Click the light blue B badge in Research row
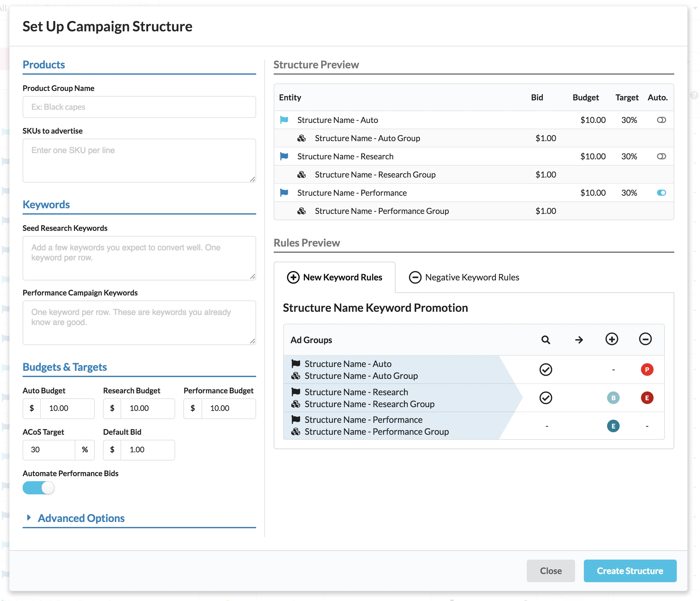This screenshot has height=601, width=700. (613, 398)
